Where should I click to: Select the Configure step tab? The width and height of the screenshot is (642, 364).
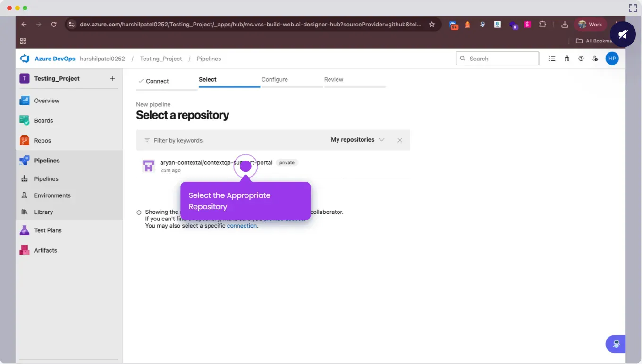click(x=274, y=80)
